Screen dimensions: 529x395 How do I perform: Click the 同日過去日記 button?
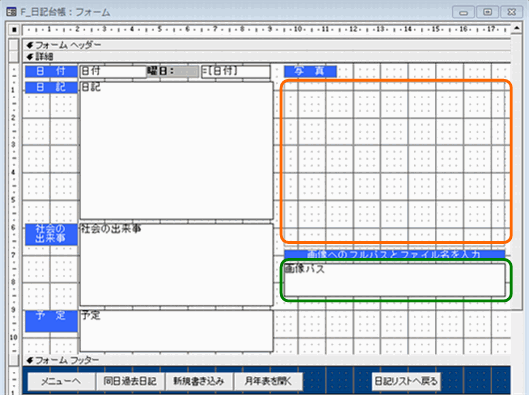pos(130,381)
